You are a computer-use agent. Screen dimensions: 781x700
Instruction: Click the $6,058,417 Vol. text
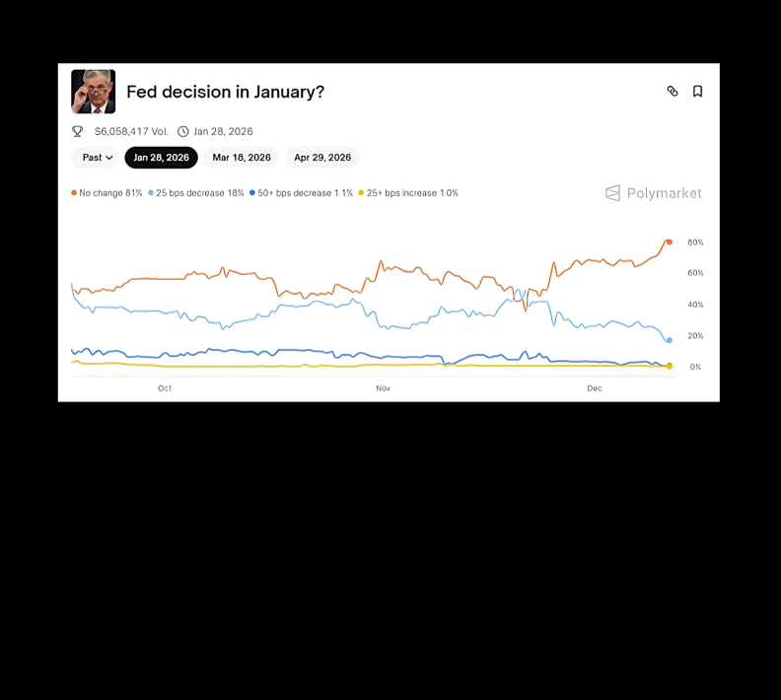tap(131, 131)
